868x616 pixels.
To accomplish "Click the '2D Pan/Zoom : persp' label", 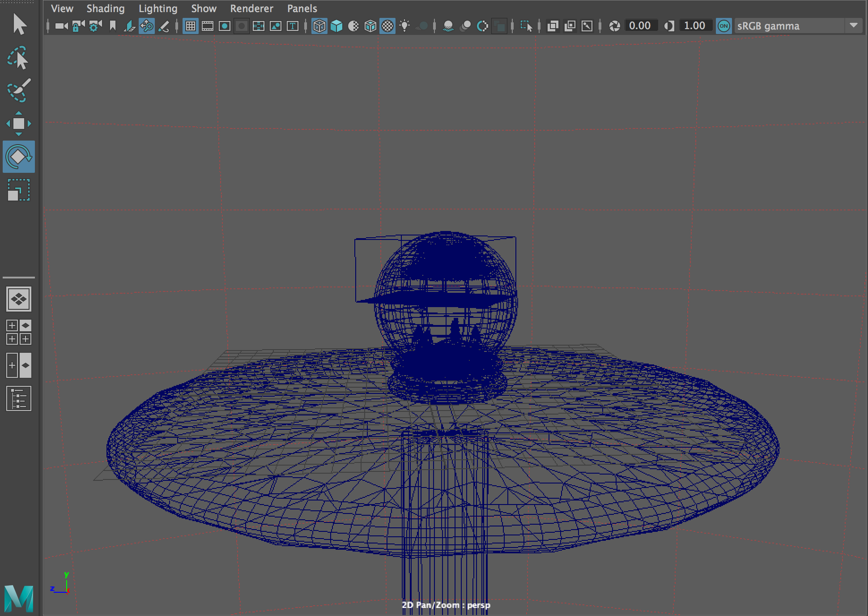I will [x=446, y=605].
